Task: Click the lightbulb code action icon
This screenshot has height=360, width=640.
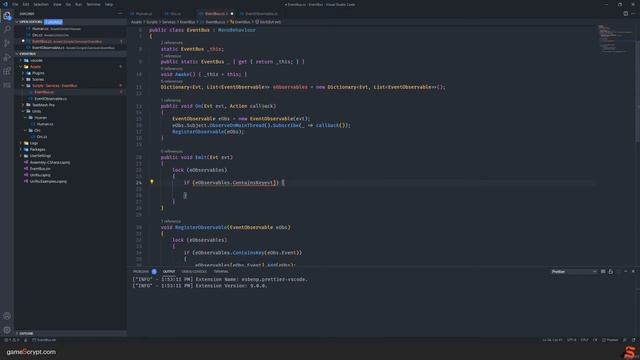Action: pos(152,182)
